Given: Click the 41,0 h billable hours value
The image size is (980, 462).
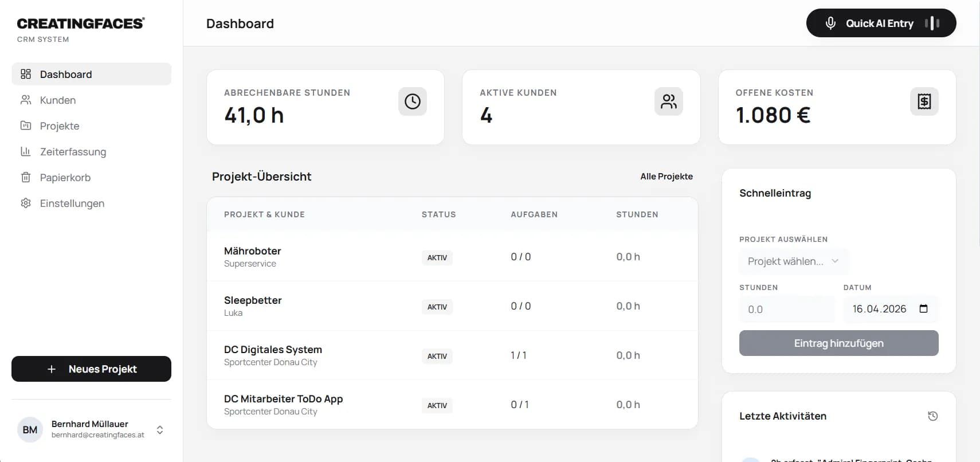Looking at the screenshot, I should (x=254, y=115).
